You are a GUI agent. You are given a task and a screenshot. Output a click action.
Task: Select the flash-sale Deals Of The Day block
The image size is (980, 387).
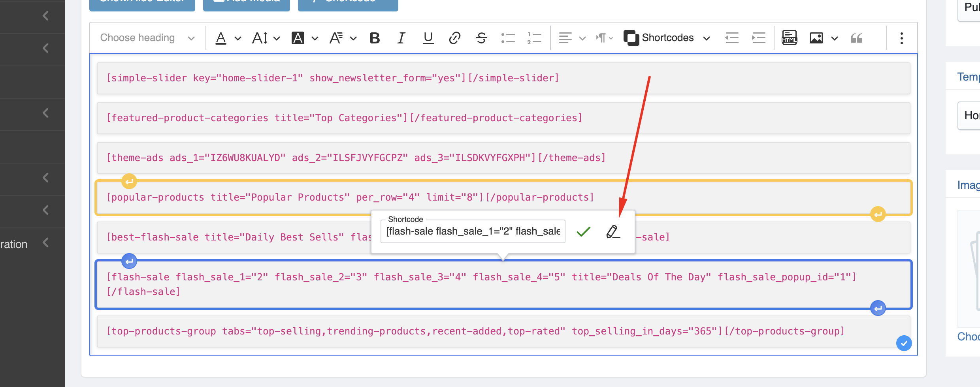pyautogui.click(x=503, y=284)
